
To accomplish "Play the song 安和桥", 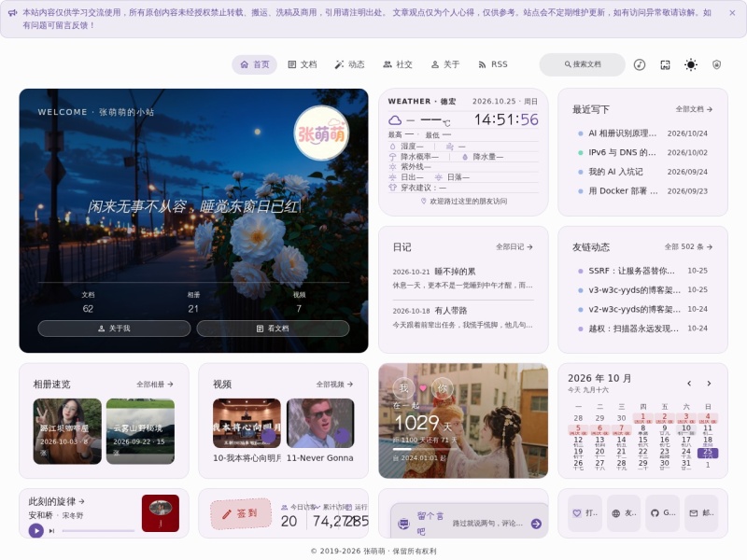I will [x=36, y=530].
